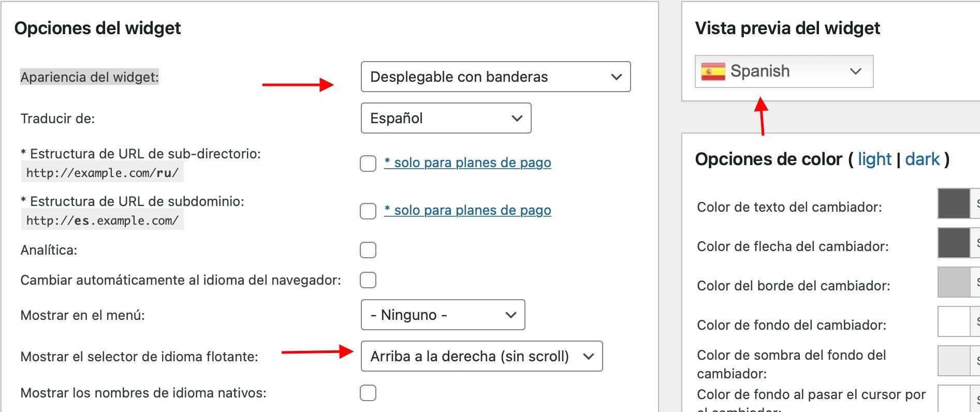Pick the switcher background color swatch

pyautogui.click(x=954, y=321)
